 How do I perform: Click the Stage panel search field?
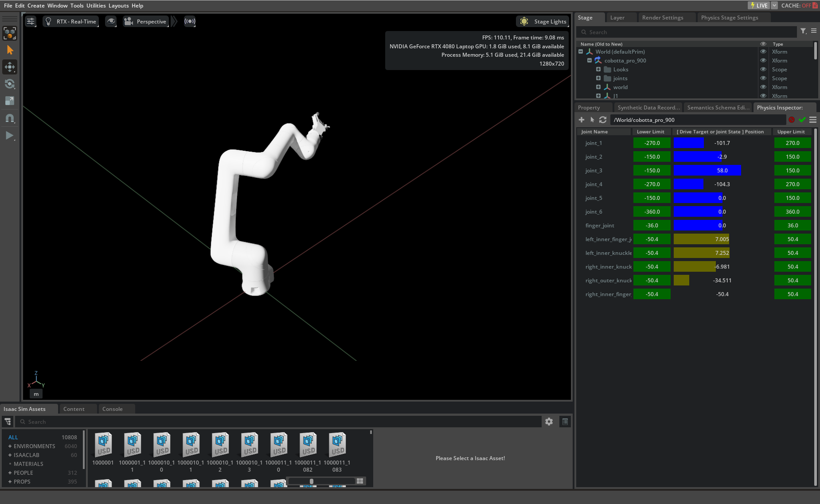click(686, 32)
